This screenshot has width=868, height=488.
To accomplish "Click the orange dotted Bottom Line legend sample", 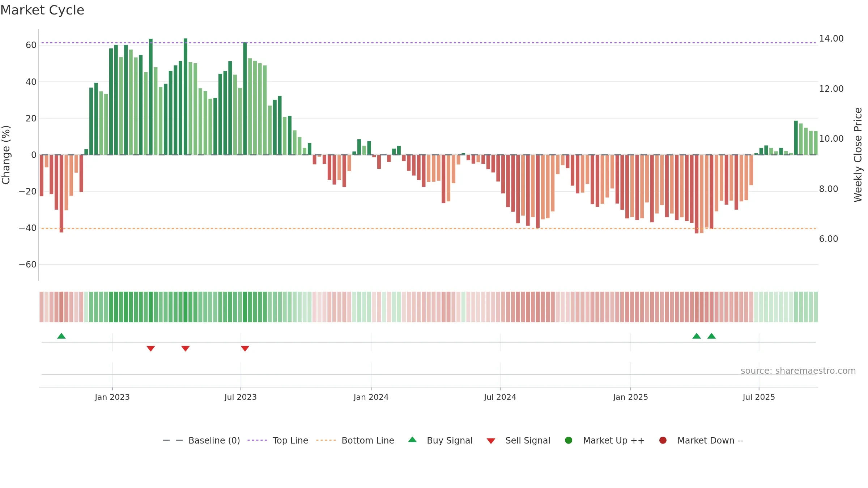I will tap(326, 440).
